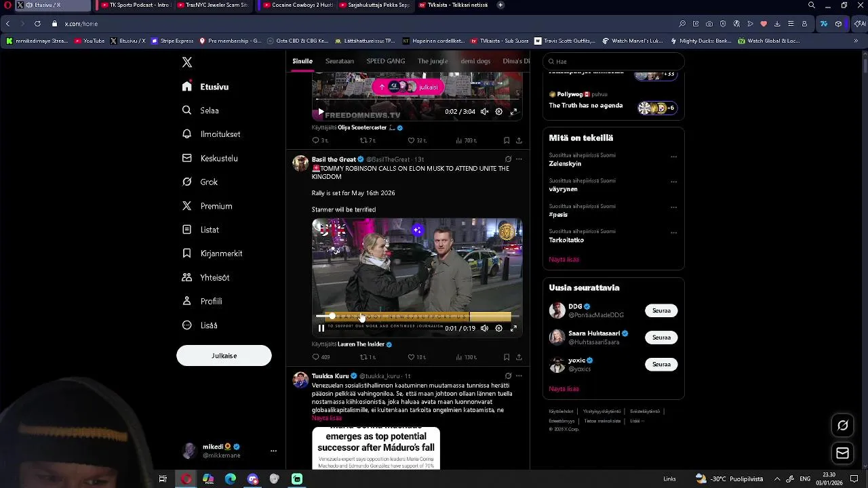This screenshot has width=868, height=488.
Task: Reload the page in browser toolbar
Action: click(x=37, y=24)
